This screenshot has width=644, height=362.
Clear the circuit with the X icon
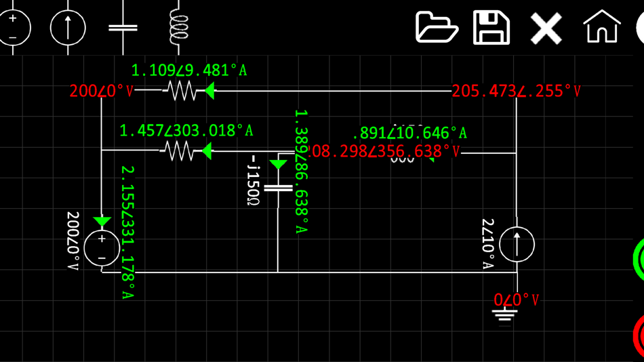click(546, 28)
